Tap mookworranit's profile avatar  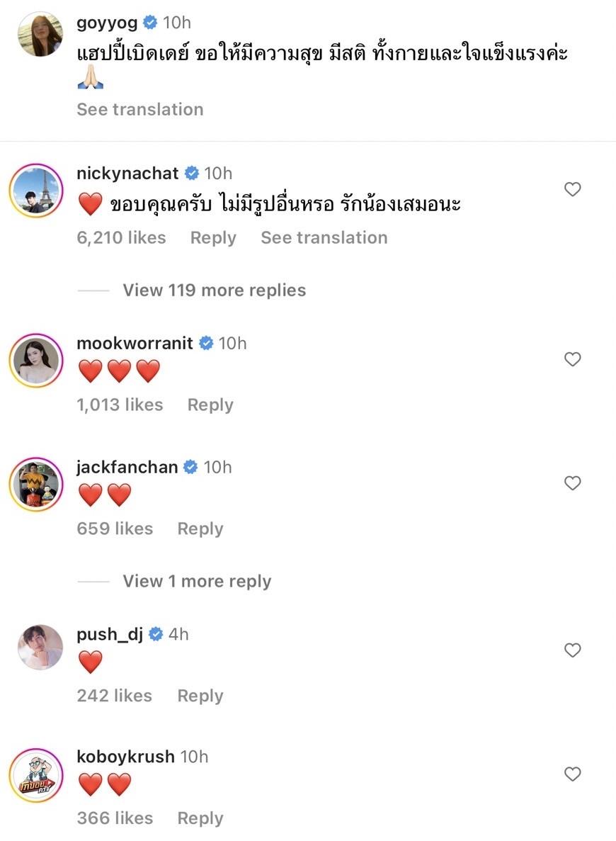tap(35, 361)
